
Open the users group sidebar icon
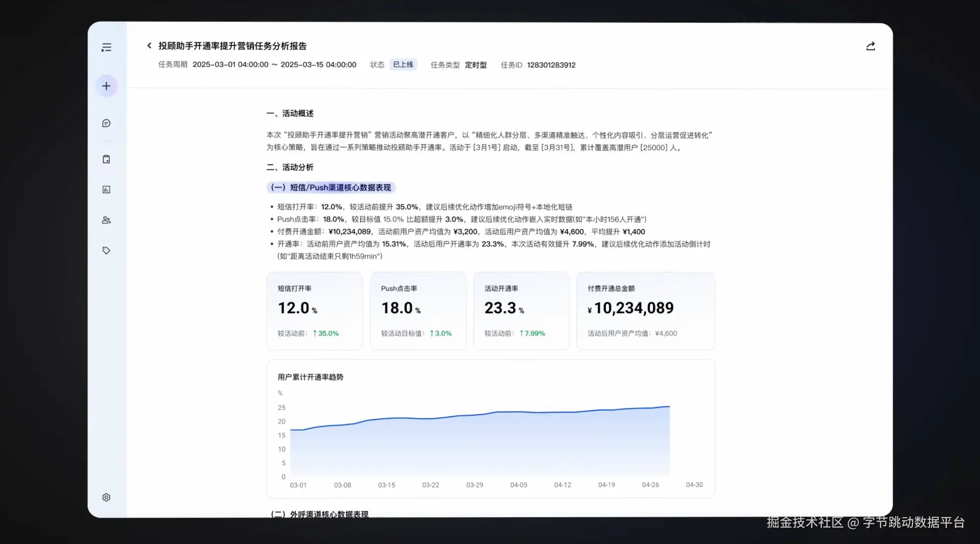click(x=106, y=220)
